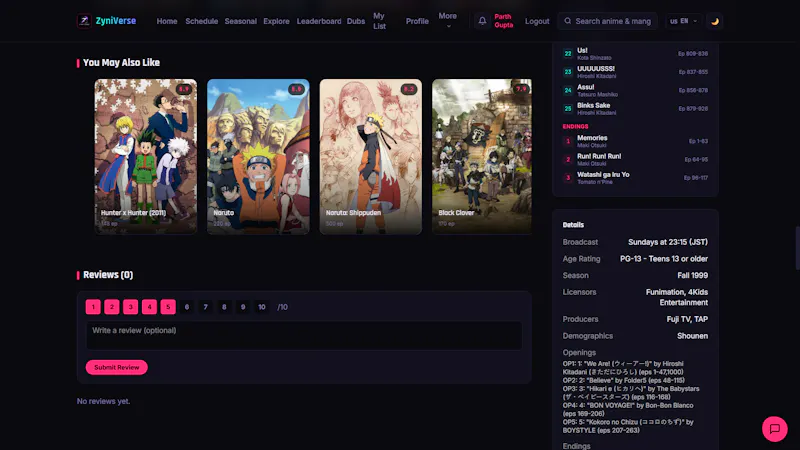Viewport: 800px width, 450px height.
Task: Open the language selector US EN
Action: 683,21
